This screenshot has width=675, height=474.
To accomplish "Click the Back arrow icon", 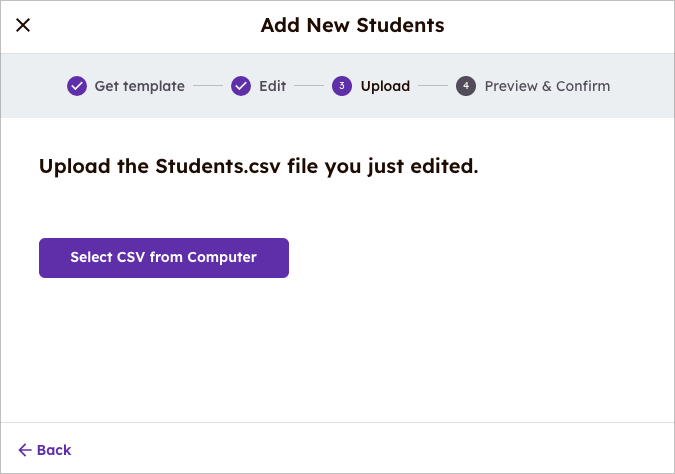I will pos(25,450).
